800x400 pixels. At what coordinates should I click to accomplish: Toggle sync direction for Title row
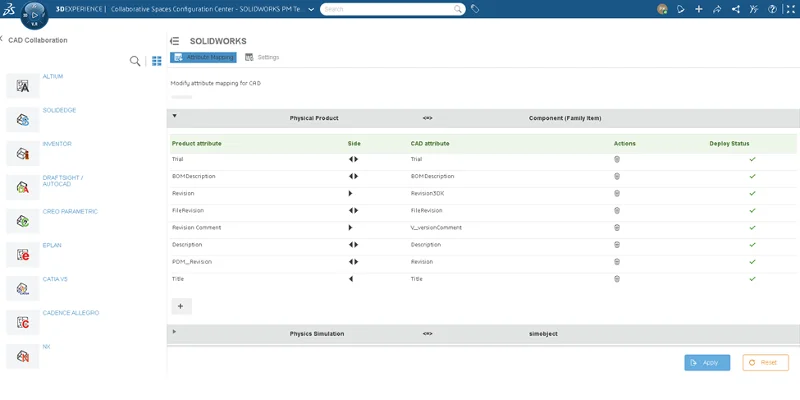[351, 279]
